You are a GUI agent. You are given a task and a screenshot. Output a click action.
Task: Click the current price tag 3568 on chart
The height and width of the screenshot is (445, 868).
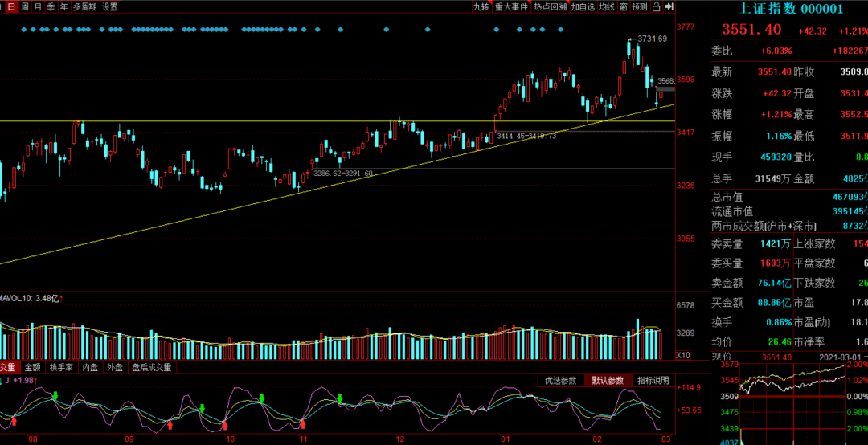pos(666,81)
